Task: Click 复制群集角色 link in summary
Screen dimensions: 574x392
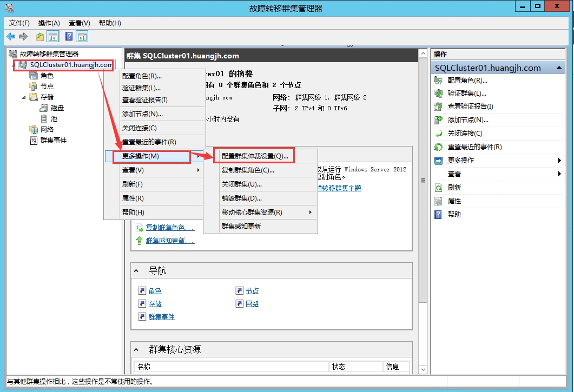Action: (x=170, y=228)
